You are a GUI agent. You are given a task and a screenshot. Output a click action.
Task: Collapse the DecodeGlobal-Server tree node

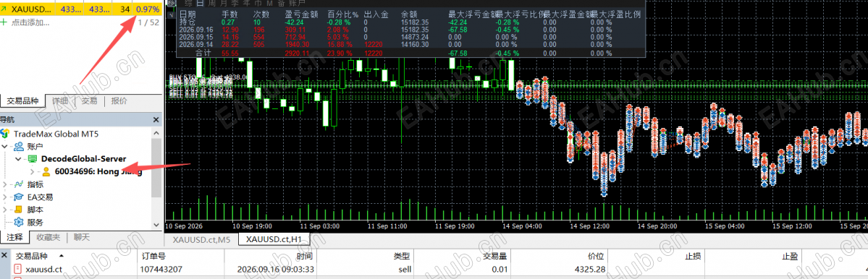pos(19,159)
